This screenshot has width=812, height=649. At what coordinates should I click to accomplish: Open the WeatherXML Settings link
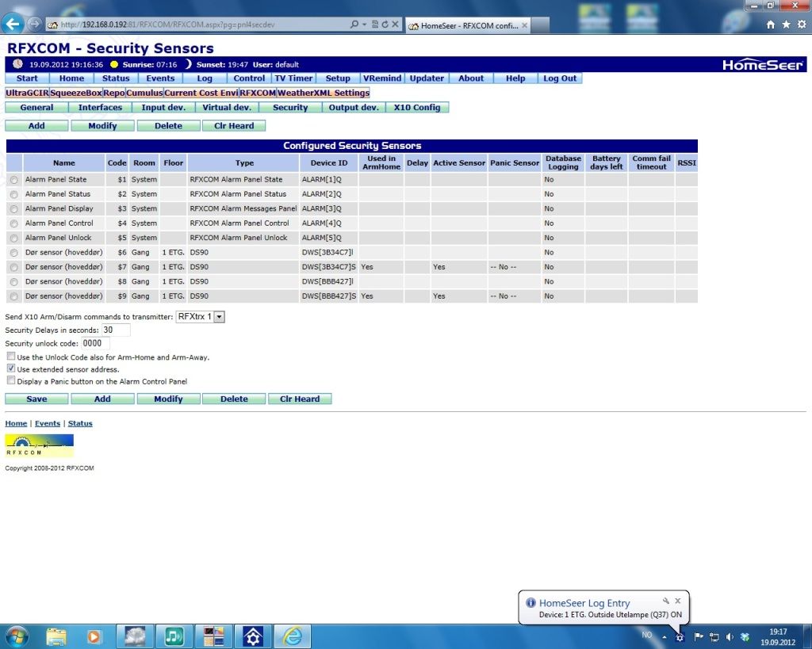(324, 93)
